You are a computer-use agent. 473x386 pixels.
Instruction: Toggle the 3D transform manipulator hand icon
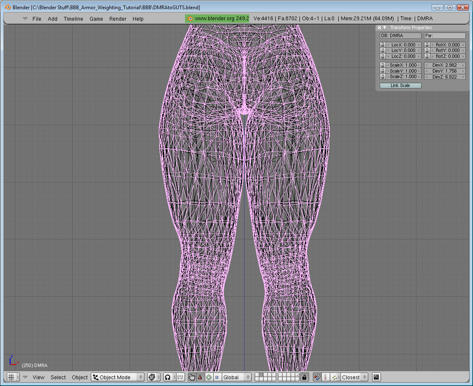192,377
